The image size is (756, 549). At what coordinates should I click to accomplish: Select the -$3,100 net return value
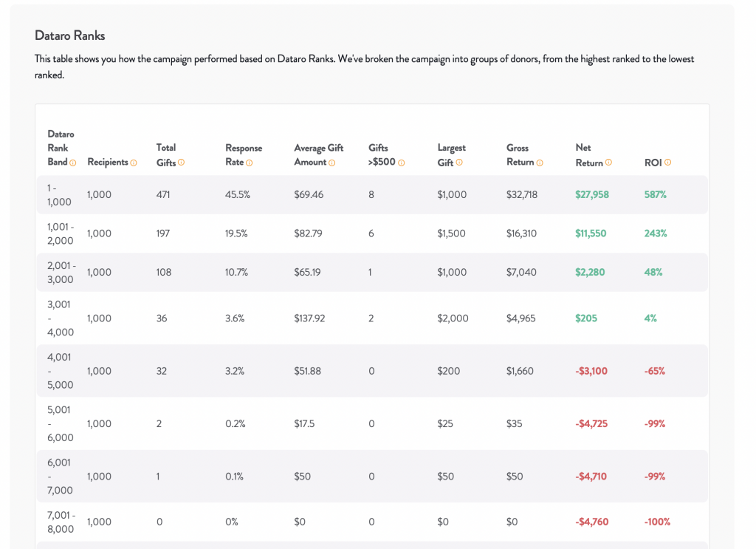pos(591,372)
